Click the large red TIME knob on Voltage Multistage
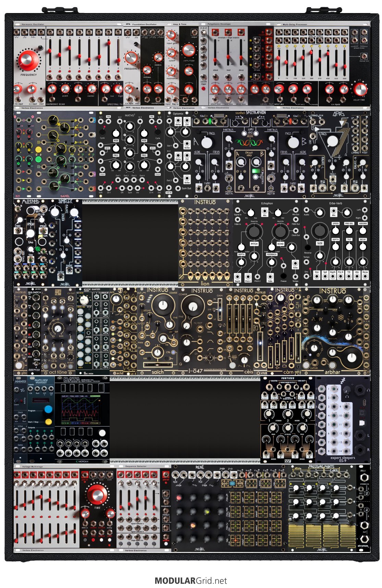The image size is (382, 588). (97, 494)
